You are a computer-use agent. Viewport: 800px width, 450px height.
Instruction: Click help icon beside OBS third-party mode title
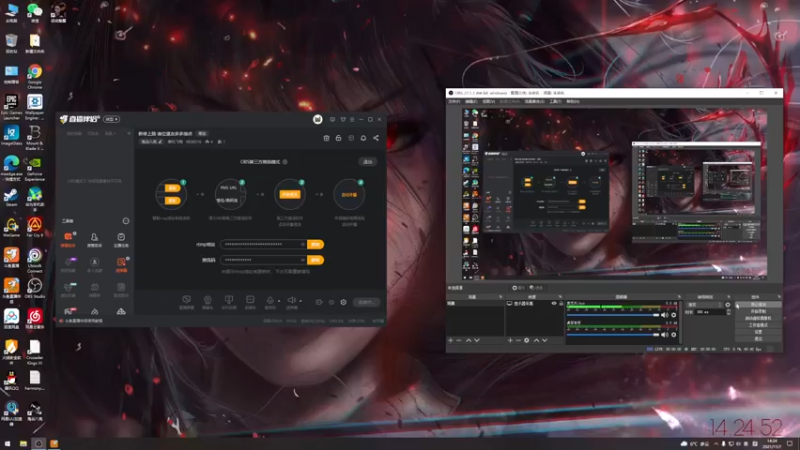pyautogui.click(x=285, y=162)
